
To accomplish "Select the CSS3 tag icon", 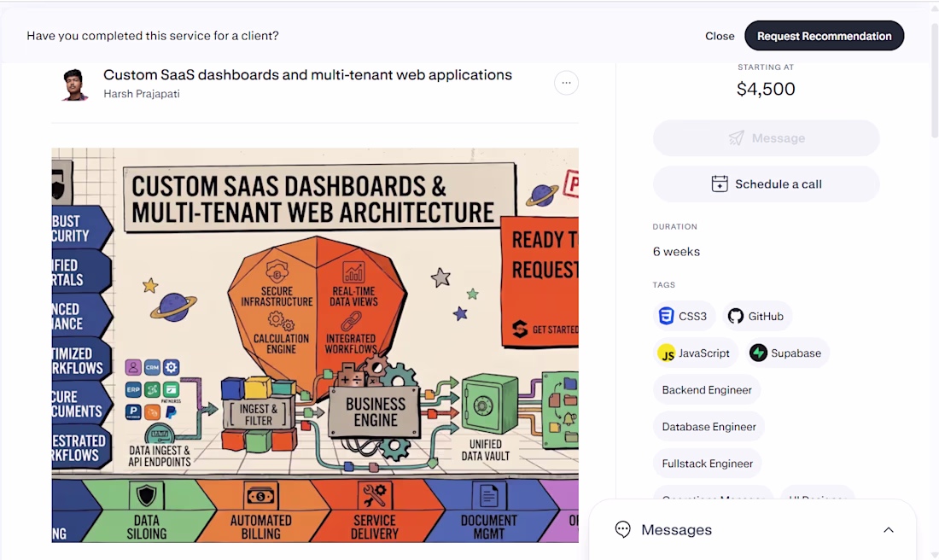I will pos(666,316).
